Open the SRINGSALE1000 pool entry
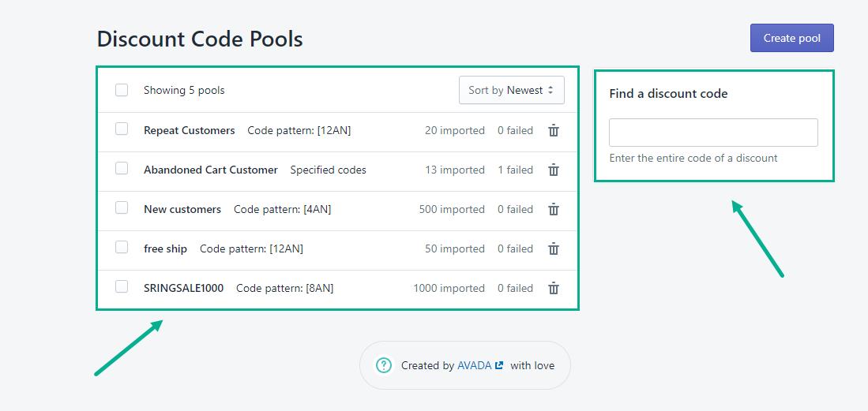 [183, 288]
